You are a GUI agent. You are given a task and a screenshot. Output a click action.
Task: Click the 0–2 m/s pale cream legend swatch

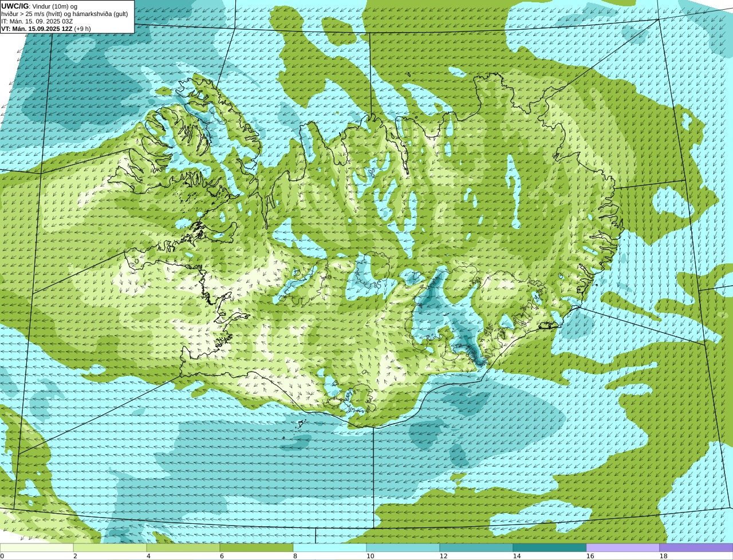tap(37, 547)
